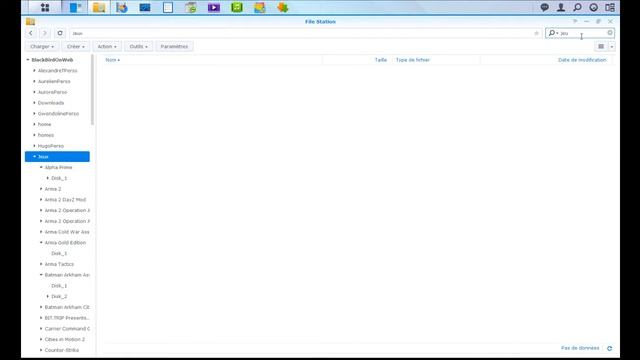Go back with the left arrow button
Viewport: 640px width, 360px height.
click(31, 33)
